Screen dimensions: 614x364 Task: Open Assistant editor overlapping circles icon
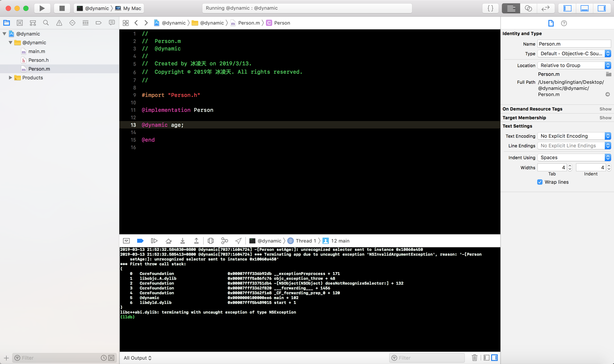pos(528,8)
